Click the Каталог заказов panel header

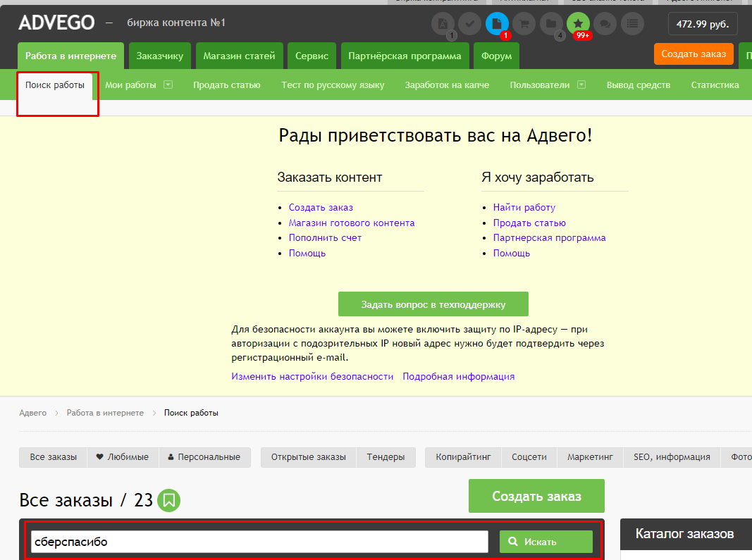pyautogui.click(x=686, y=534)
